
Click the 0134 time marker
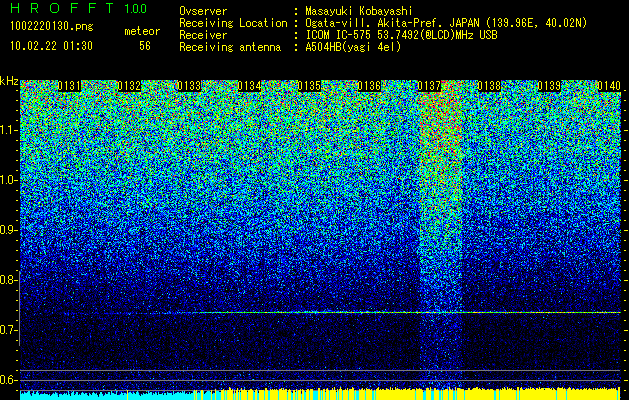249,86
